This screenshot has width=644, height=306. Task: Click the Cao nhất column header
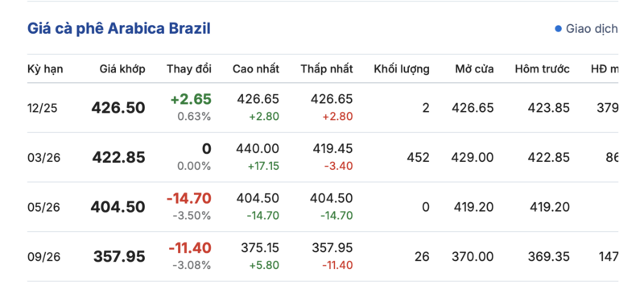(x=256, y=69)
